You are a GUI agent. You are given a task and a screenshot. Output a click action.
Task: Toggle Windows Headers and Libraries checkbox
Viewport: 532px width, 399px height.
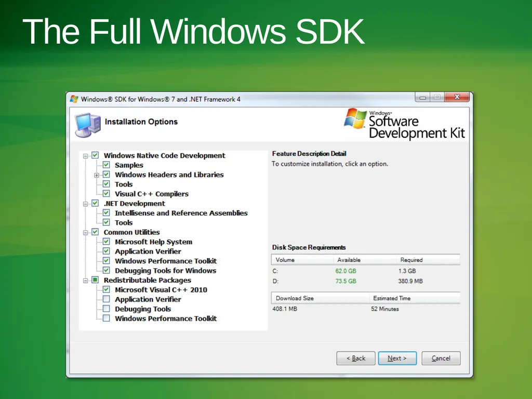point(107,175)
